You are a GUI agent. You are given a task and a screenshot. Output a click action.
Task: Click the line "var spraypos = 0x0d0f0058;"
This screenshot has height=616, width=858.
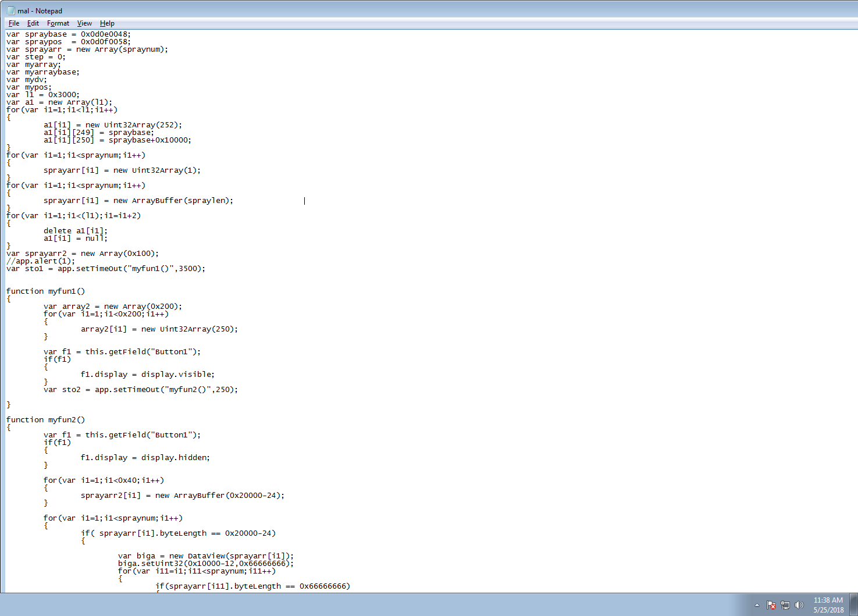[x=69, y=42]
